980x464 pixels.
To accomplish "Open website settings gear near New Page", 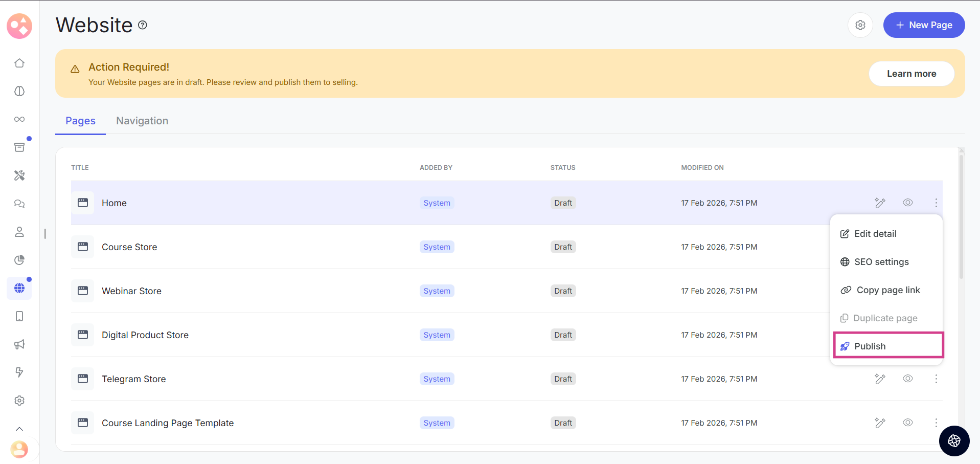I will coord(860,25).
